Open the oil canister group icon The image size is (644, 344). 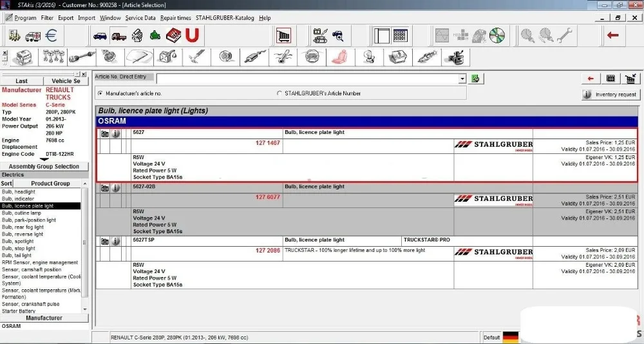click(167, 57)
